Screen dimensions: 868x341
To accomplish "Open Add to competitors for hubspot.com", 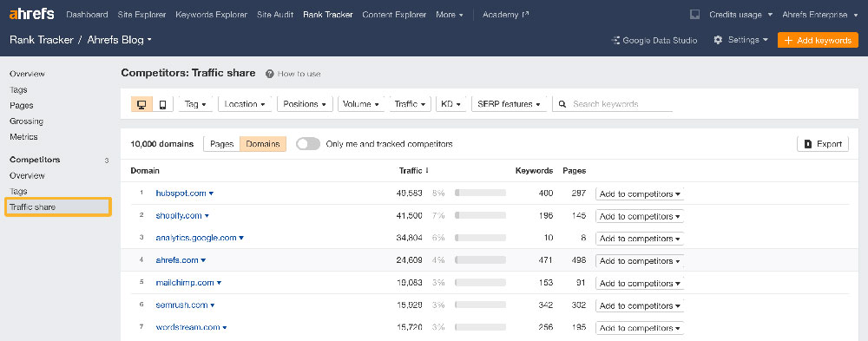I will coord(640,193).
